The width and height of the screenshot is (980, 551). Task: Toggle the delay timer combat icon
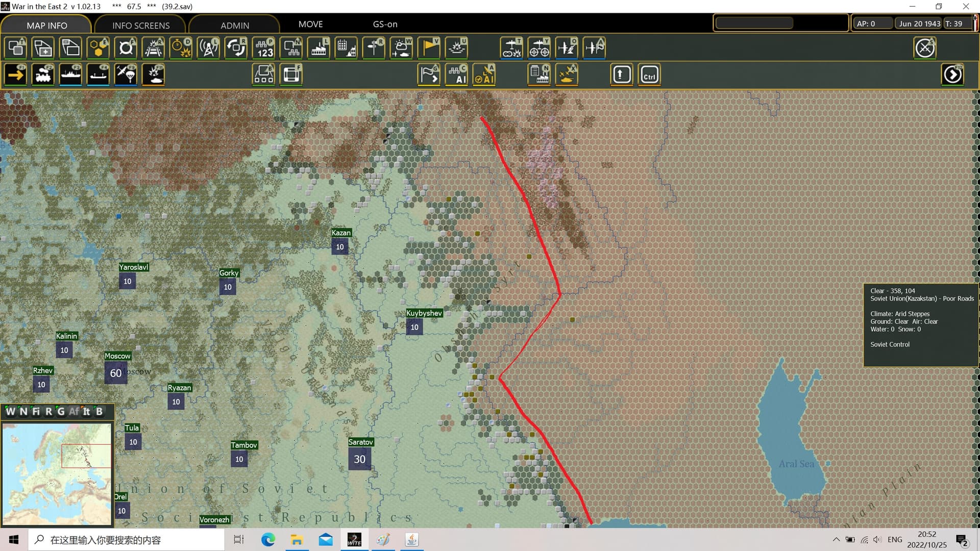point(181,48)
